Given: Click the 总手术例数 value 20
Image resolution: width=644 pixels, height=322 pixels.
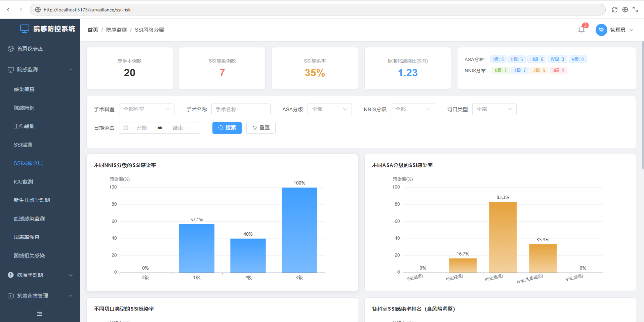Looking at the screenshot, I should pos(130,73).
